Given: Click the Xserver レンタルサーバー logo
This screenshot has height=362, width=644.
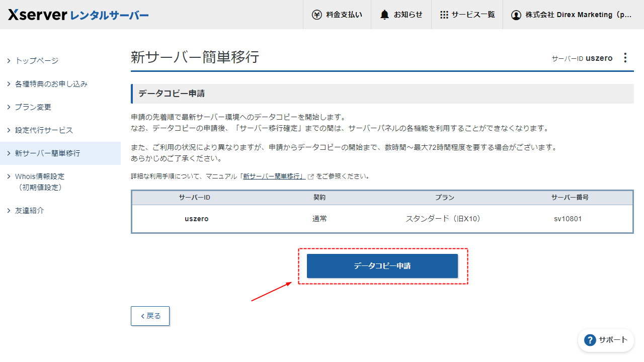Looking at the screenshot, I should click(78, 15).
